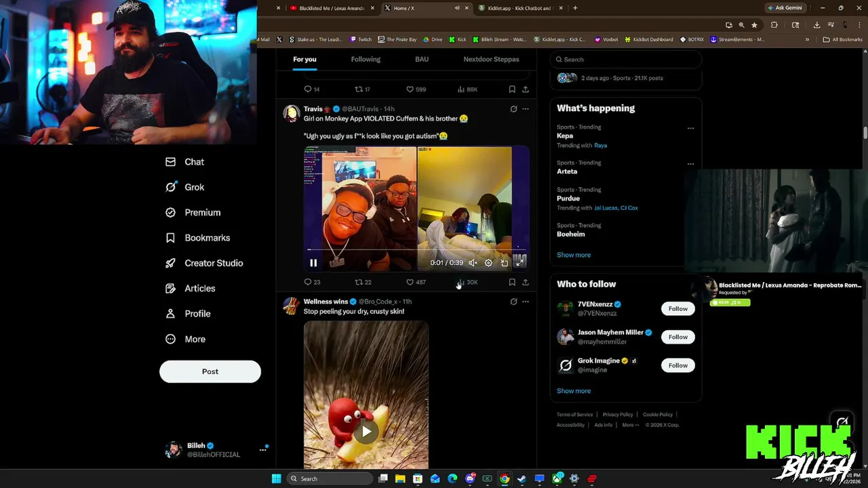Switch to the BAU tab

(422, 59)
